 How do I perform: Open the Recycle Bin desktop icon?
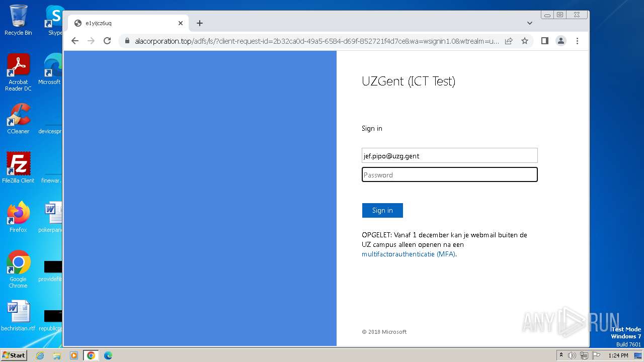point(18,21)
